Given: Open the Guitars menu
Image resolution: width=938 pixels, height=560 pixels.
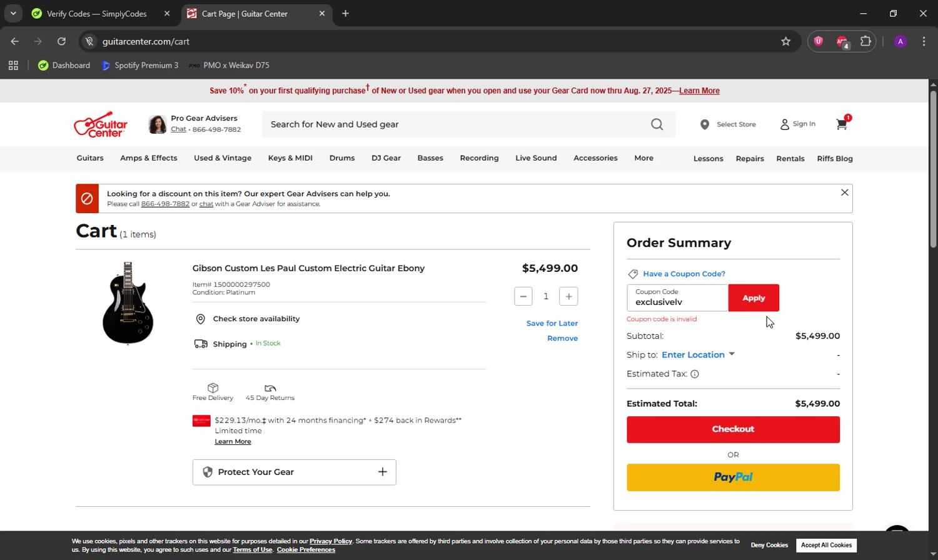Looking at the screenshot, I should (90, 158).
